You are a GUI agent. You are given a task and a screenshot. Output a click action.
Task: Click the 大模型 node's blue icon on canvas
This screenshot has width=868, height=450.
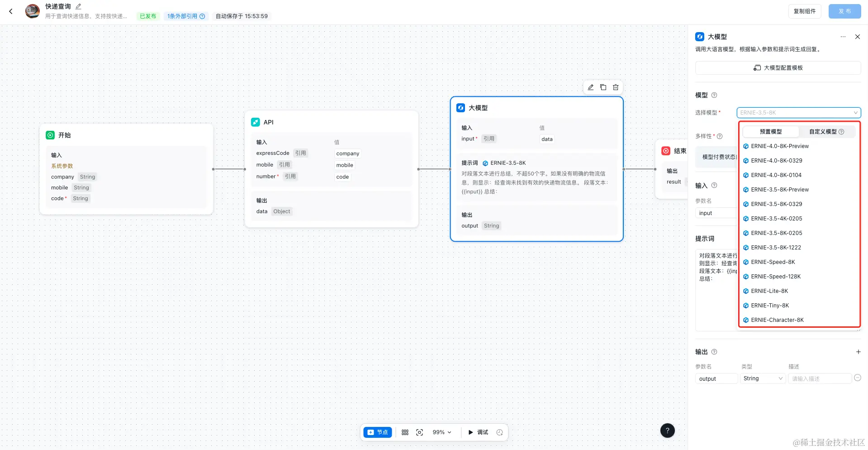[460, 108]
